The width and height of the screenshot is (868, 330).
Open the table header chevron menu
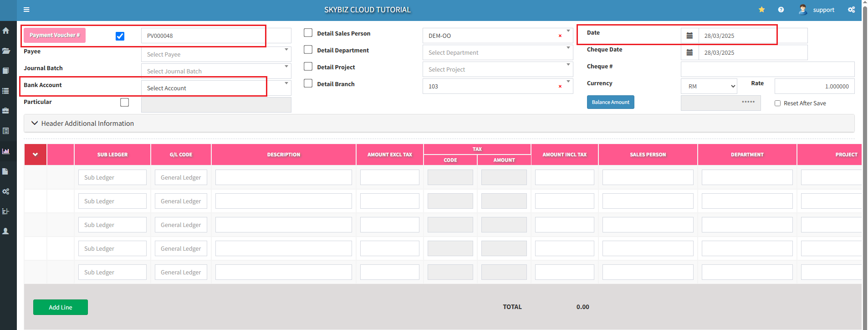35,155
